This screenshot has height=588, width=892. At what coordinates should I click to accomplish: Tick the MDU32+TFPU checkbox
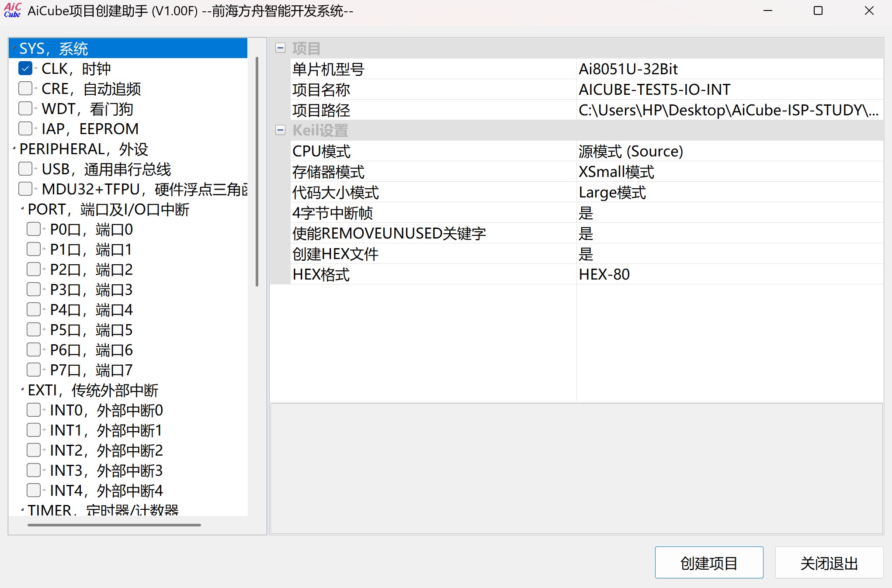click(25, 189)
